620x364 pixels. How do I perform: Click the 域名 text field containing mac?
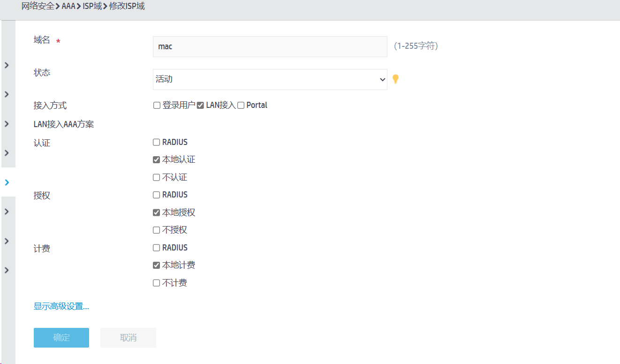click(x=270, y=47)
